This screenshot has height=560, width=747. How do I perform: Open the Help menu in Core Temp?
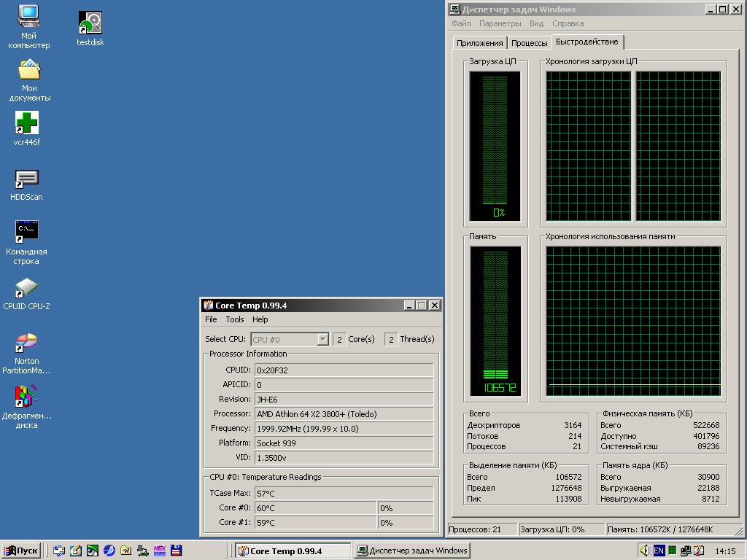[x=260, y=319]
